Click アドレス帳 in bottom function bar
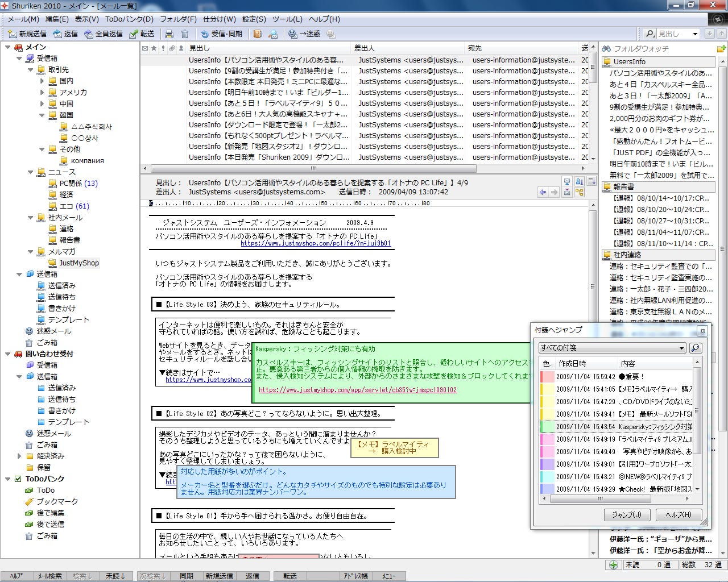 pyautogui.click(x=355, y=576)
